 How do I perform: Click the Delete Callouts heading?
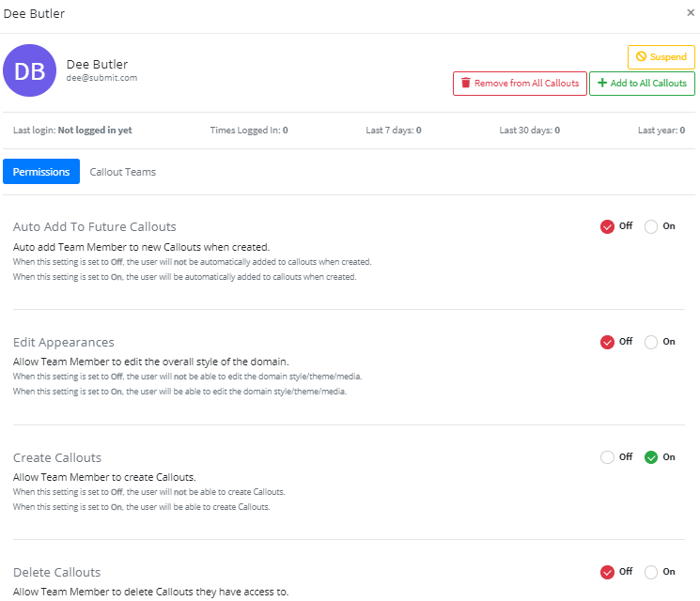point(56,573)
